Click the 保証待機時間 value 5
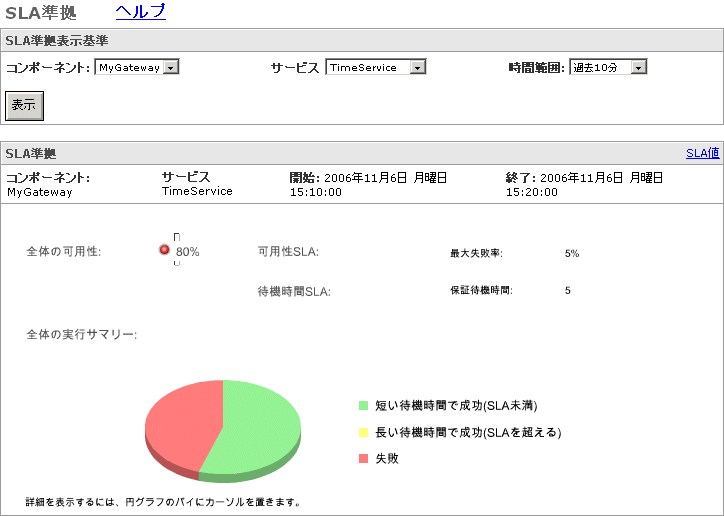Screen dimensions: 724x516 click(567, 290)
